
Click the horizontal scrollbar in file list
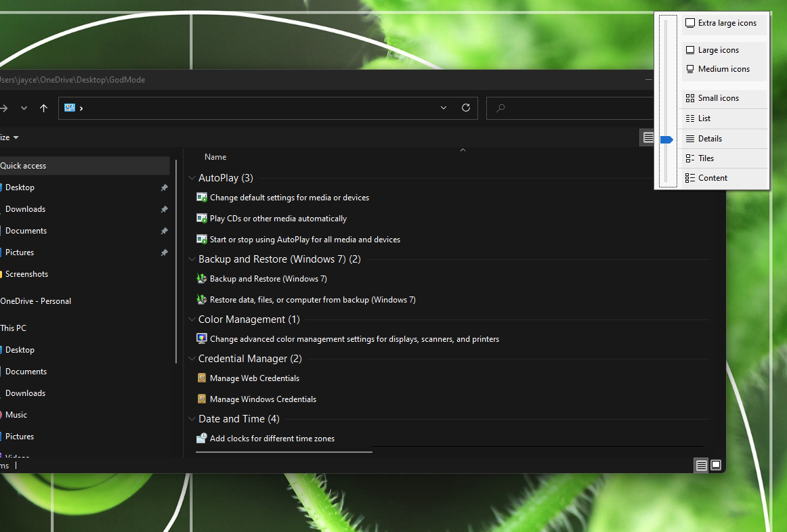point(284,451)
